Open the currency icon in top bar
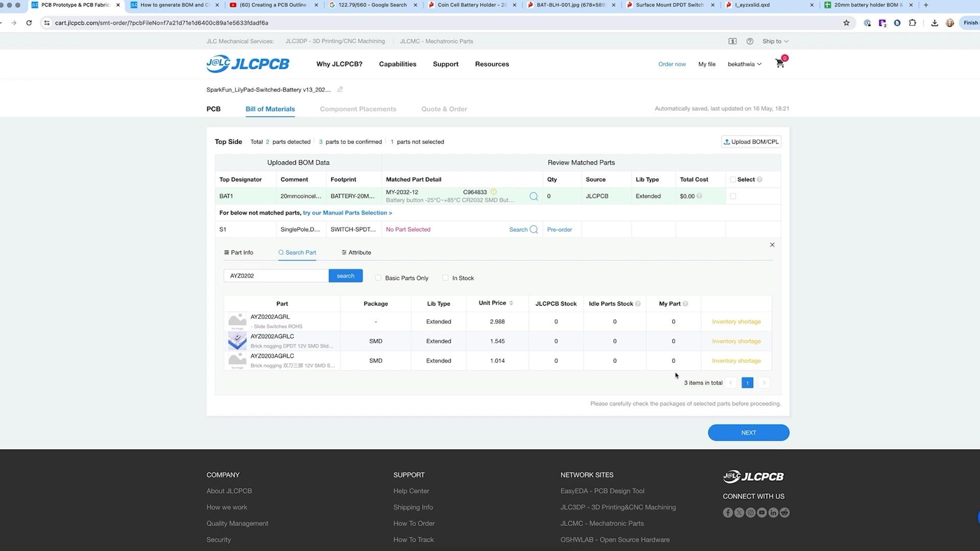This screenshot has width=980, height=551. point(732,41)
